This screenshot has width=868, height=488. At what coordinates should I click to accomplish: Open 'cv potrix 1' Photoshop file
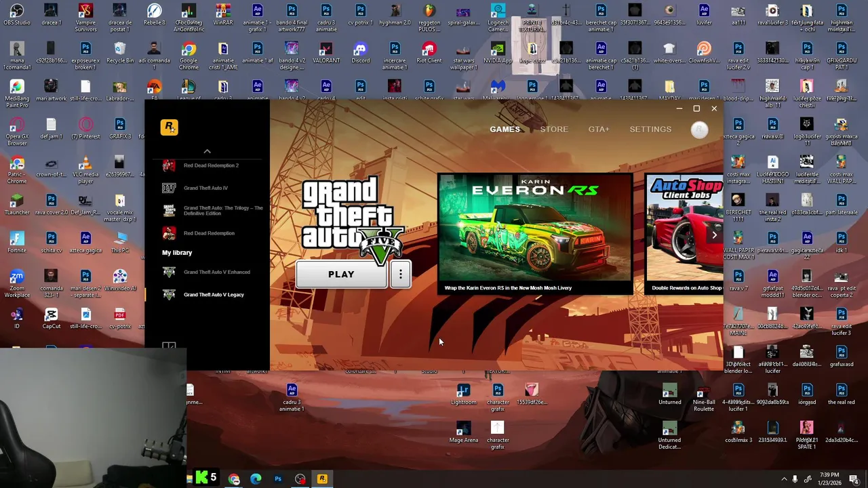[360, 15]
